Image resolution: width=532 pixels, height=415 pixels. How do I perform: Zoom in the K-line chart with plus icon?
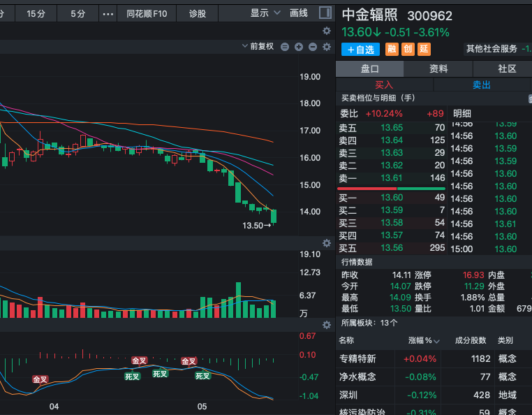[299, 47]
